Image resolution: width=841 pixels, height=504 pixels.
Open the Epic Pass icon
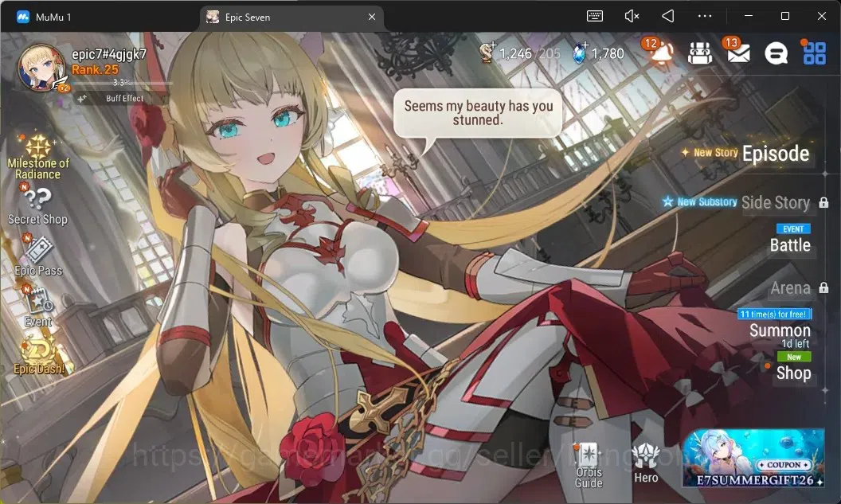(38, 249)
